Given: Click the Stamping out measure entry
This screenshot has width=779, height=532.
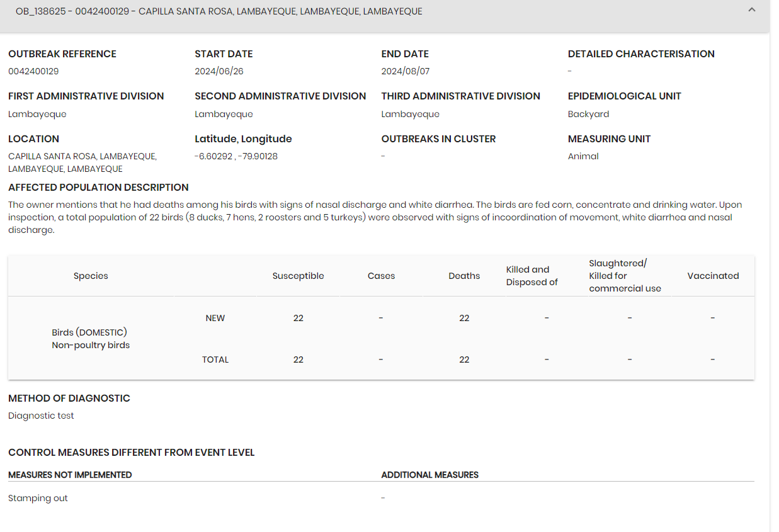Looking at the screenshot, I should (38, 498).
